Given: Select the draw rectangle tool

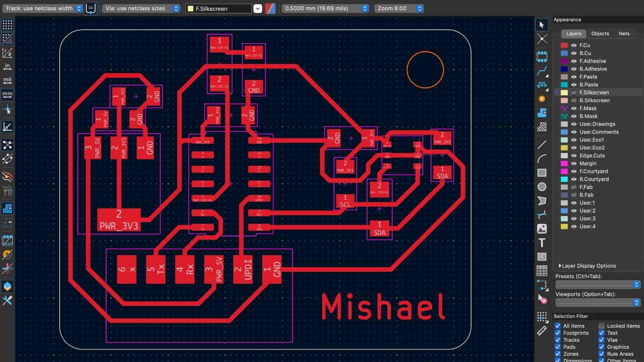Looking at the screenshot, I should coord(542,173).
